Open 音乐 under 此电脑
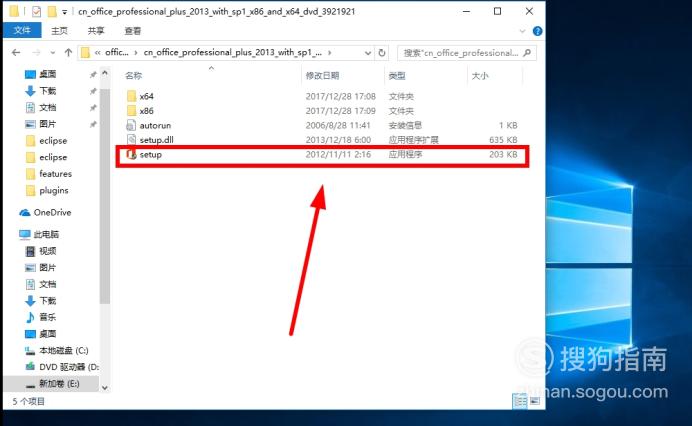 coord(47,317)
